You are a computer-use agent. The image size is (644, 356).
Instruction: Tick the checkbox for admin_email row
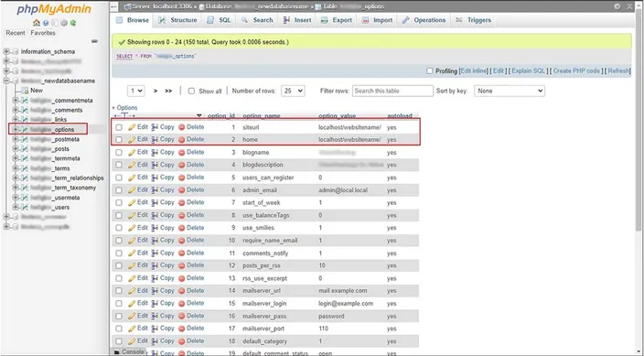[119, 190]
